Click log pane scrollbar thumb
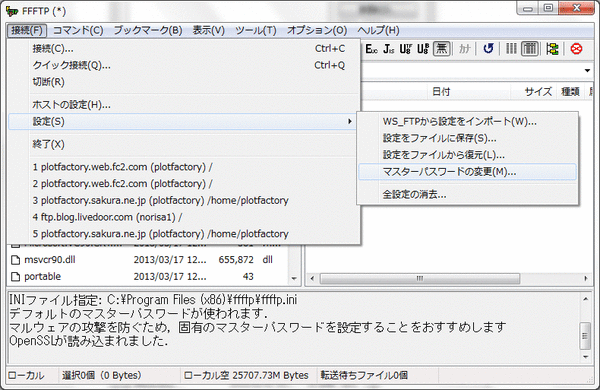This screenshot has height=390, width=600. 585,336
